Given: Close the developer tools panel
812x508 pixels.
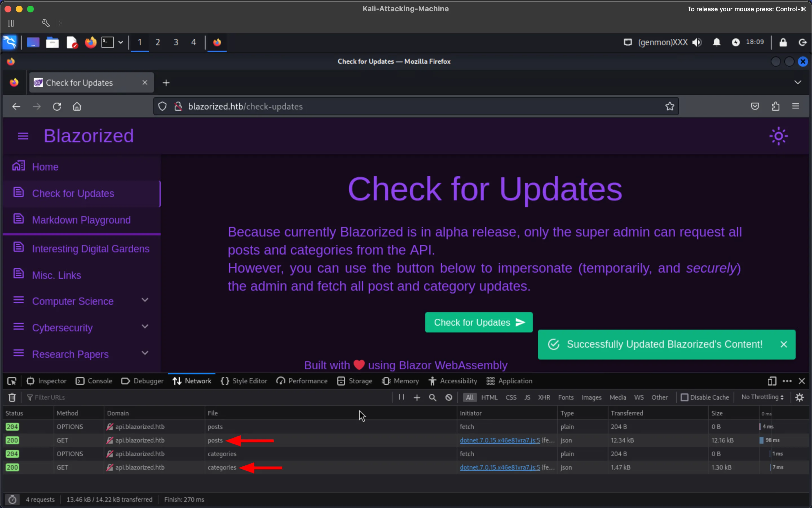Looking at the screenshot, I should tap(802, 381).
